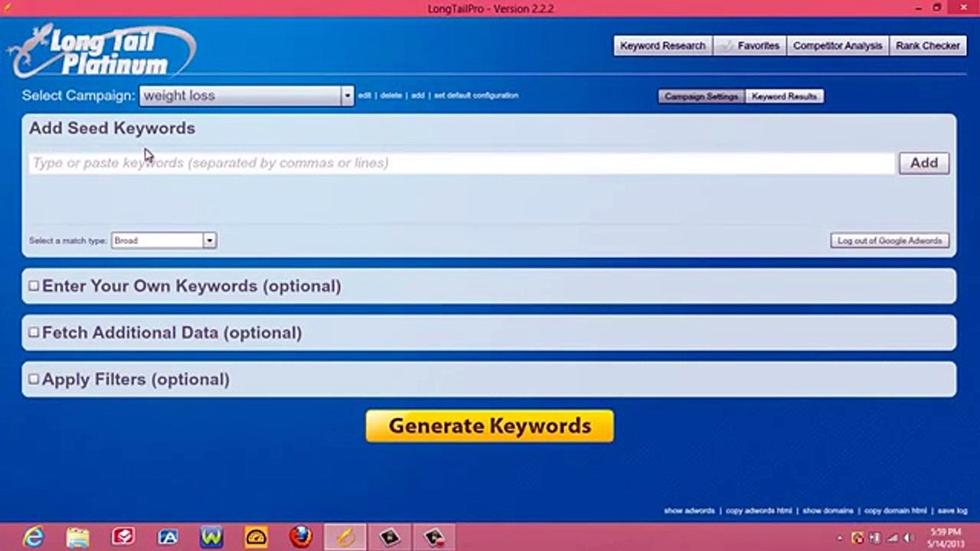Click the green W app taskbar icon
The width and height of the screenshot is (980, 551).
coord(211,537)
